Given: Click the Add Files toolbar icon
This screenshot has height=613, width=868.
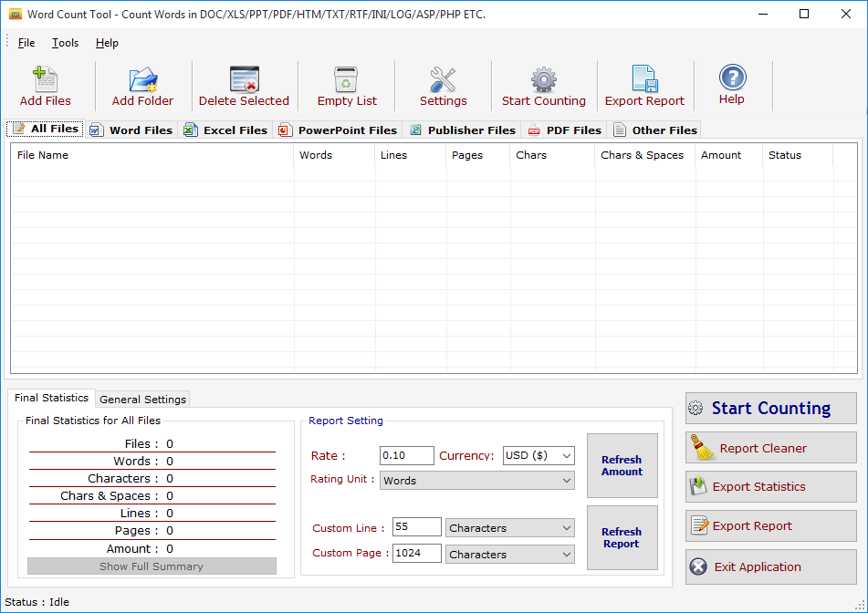Looking at the screenshot, I should coord(45,80).
